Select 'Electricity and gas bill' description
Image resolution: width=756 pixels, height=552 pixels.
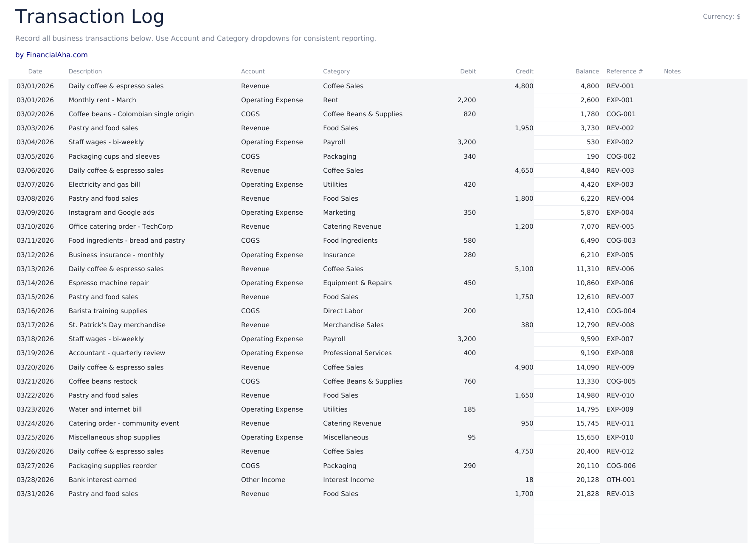pos(104,185)
